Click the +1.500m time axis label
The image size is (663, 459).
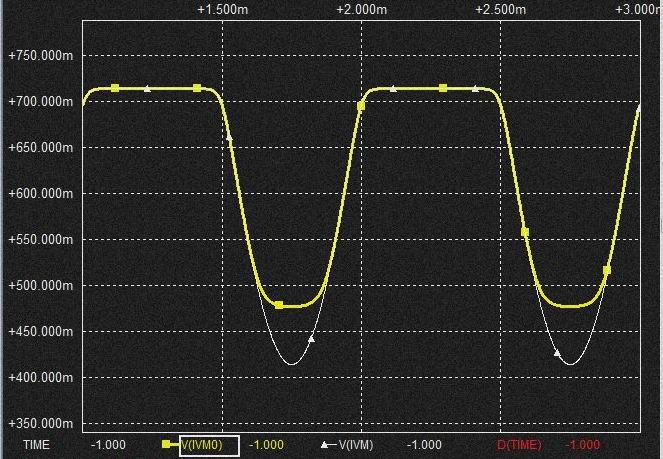coord(221,9)
